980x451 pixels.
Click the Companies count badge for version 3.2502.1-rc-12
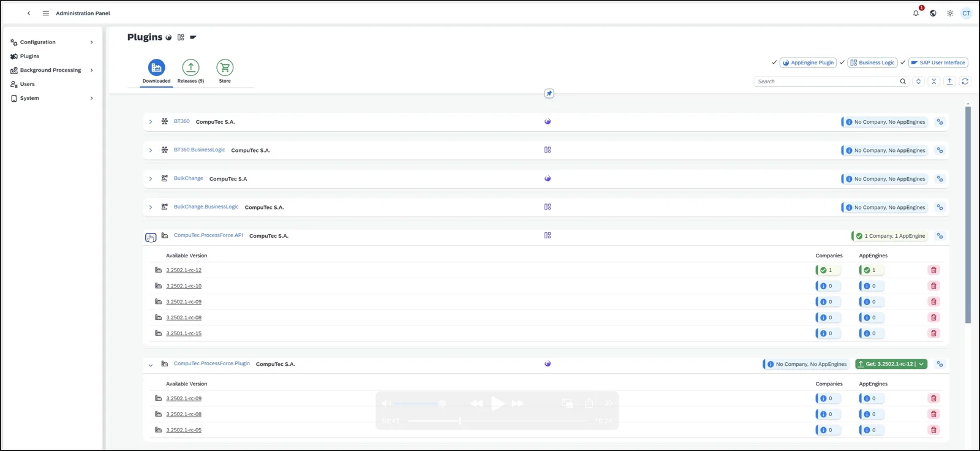coord(828,270)
